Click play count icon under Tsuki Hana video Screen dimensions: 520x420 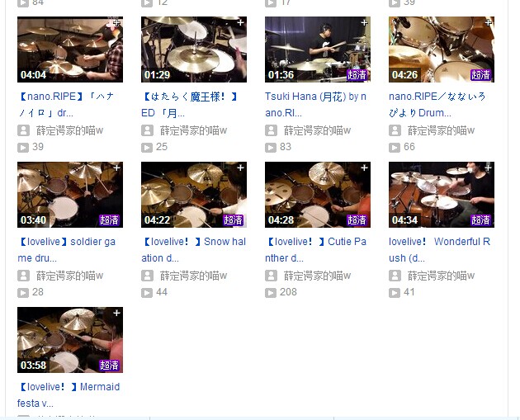(x=271, y=147)
